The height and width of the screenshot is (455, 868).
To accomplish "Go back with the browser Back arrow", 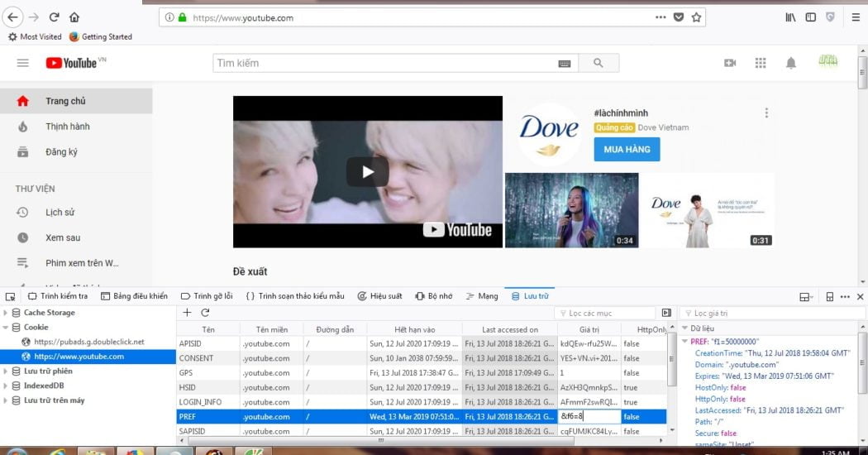I will click(12, 17).
